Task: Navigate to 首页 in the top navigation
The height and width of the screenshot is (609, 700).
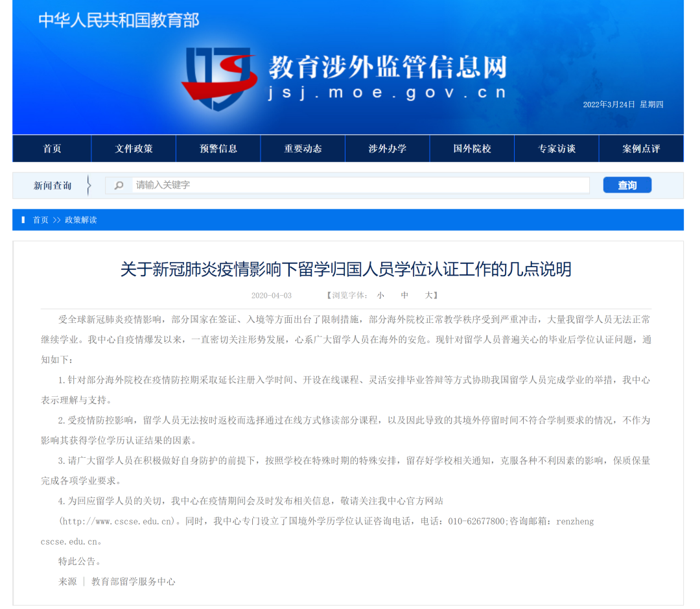Action: (x=51, y=149)
